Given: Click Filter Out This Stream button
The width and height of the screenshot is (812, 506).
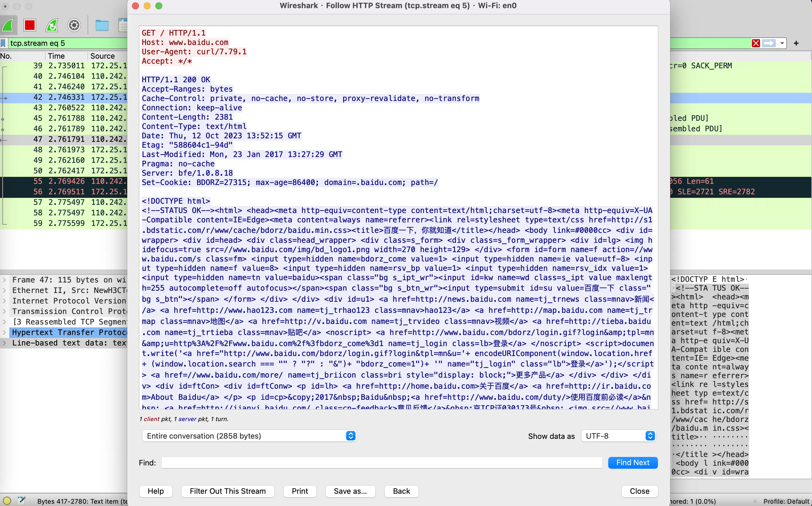Looking at the screenshot, I should 228,491.
